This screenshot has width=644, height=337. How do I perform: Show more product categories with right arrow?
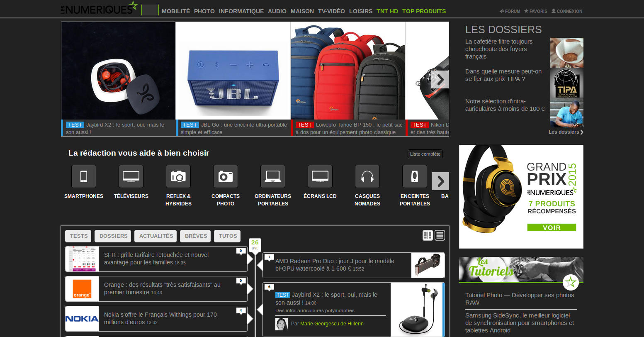coord(440,181)
